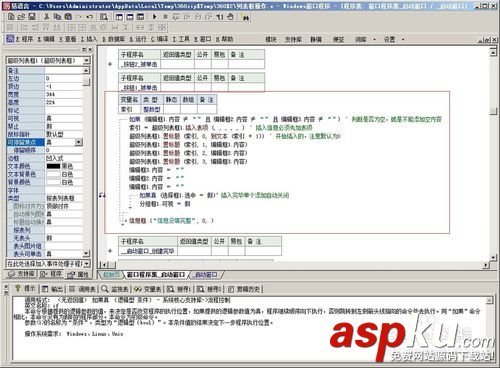The height and width of the screenshot is (368, 500).
Task: Open the 输出 output tab
Action: tap(53, 289)
